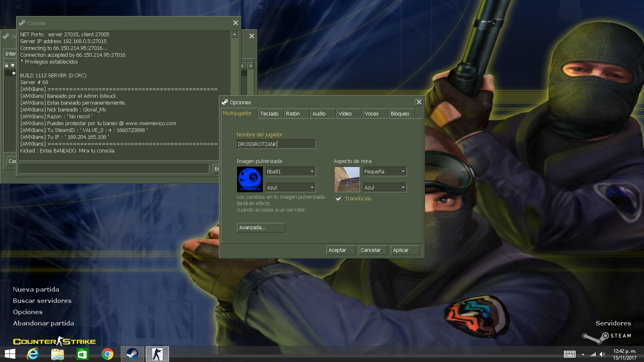Switch to the Ratón tab
This screenshot has width=644, height=362.
(x=297, y=114)
